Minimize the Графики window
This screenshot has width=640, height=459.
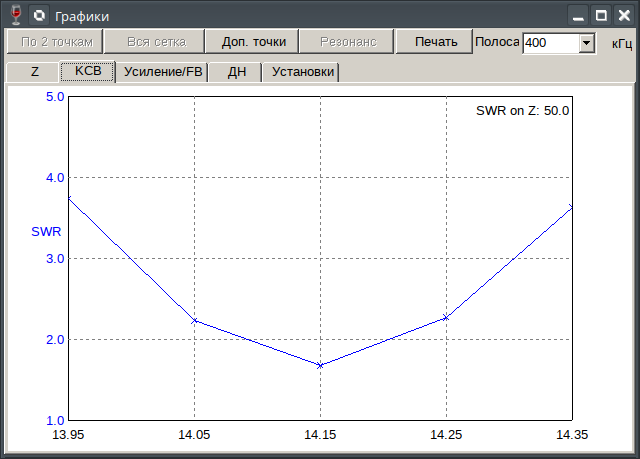[x=578, y=16]
